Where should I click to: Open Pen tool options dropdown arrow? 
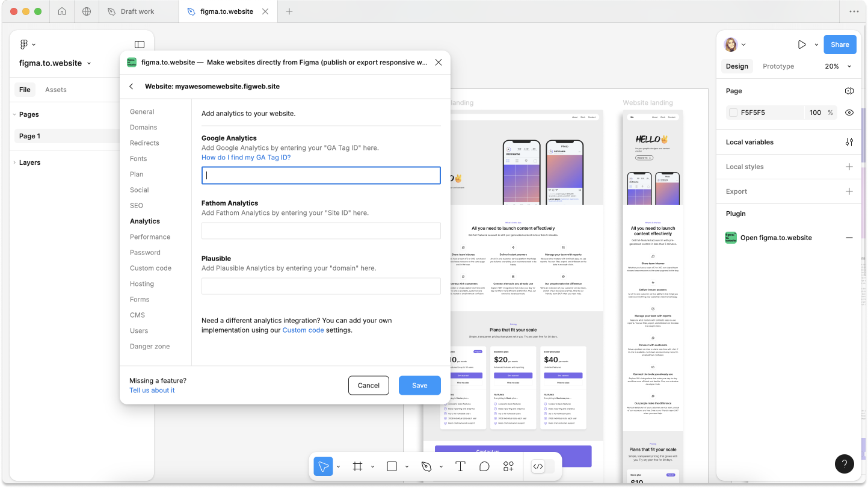[441, 466]
